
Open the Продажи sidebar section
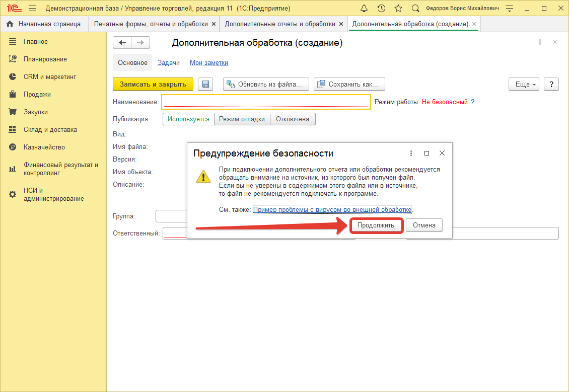click(x=37, y=95)
